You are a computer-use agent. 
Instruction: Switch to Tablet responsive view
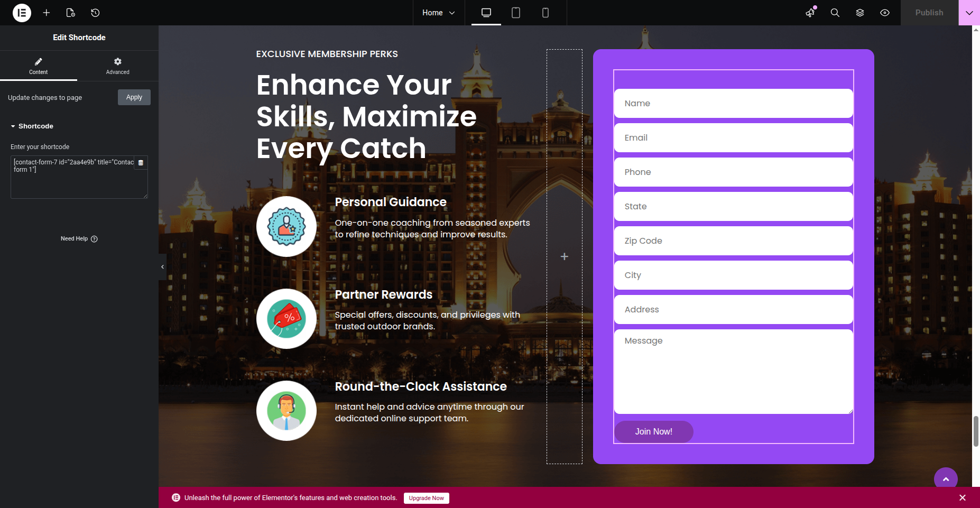(x=516, y=13)
